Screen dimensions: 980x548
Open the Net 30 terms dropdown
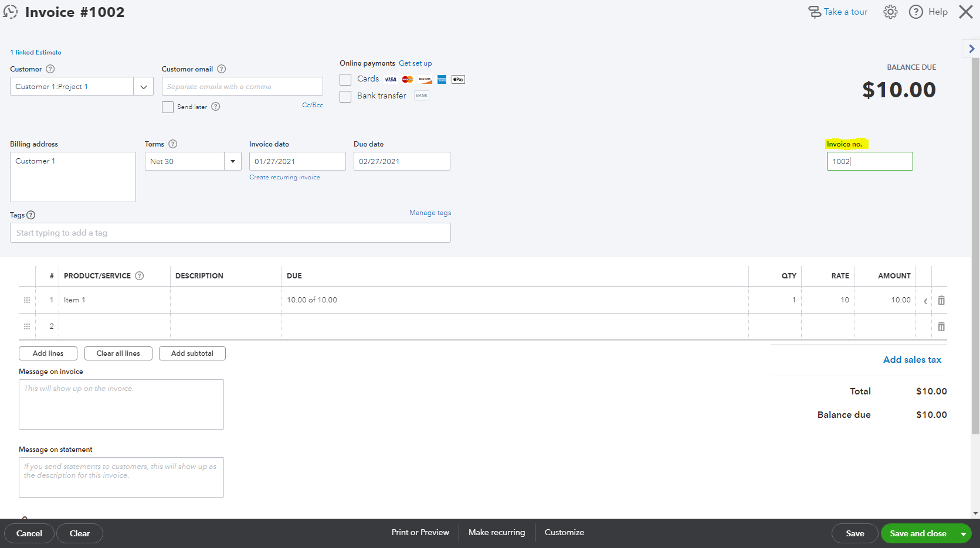pos(233,161)
